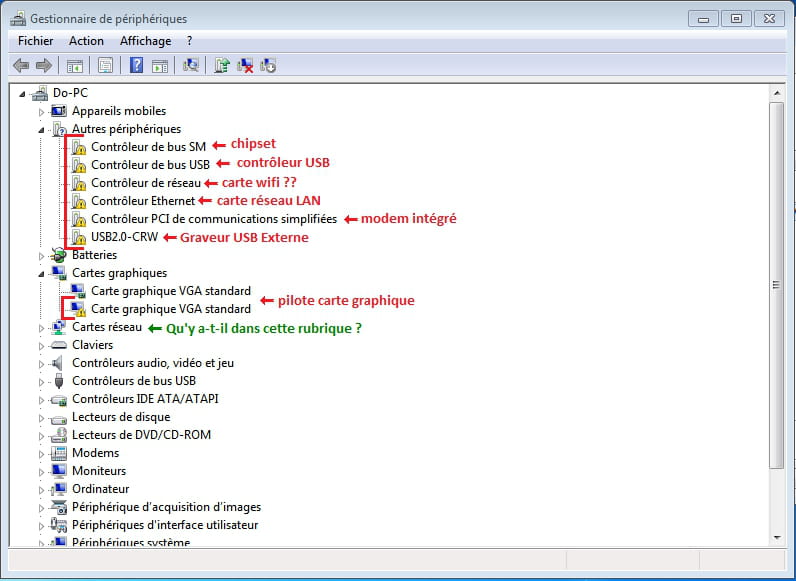The height and width of the screenshot is (581, 796).
Task: Open the Fichier menu
Action: (35, 41)
